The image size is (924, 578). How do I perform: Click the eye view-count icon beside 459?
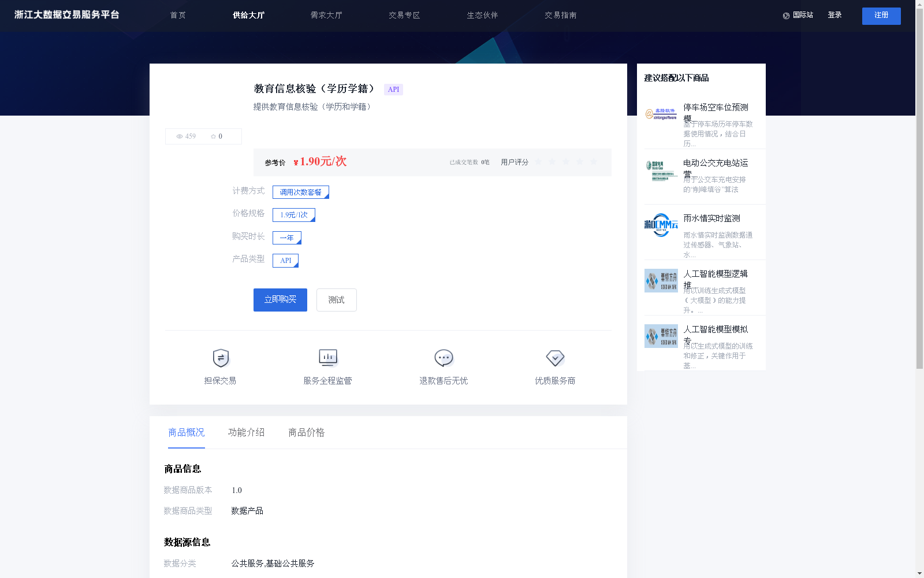pyautogui.click(x=180, y=136)
